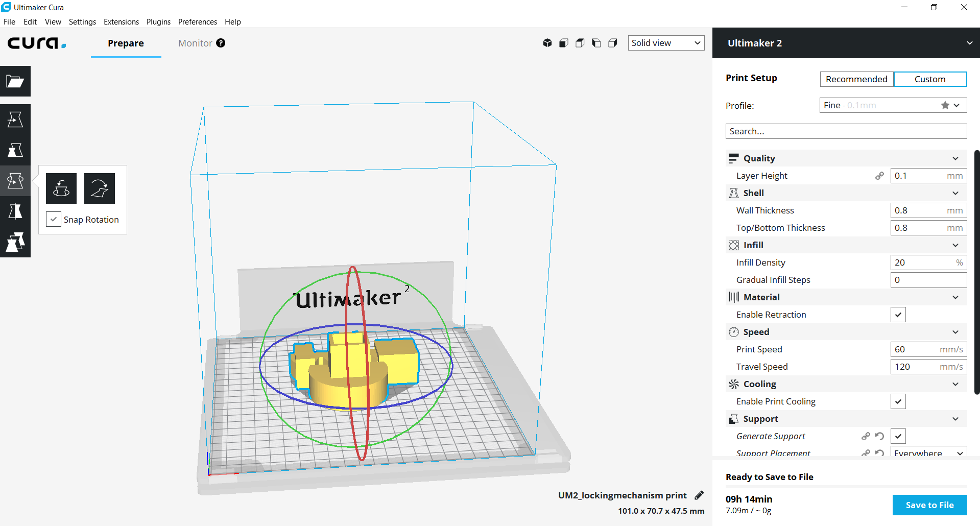
Task: Click the reset arrow beside Generate Support
Action: [x=879, y=436]
